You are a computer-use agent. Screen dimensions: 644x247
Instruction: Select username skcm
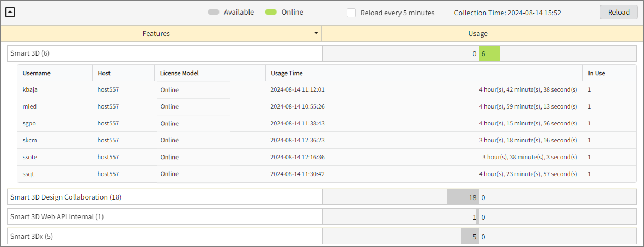pos(30,140)
